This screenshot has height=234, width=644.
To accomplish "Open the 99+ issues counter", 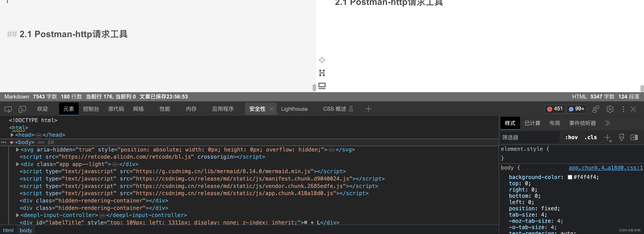I will pos(576,109).
